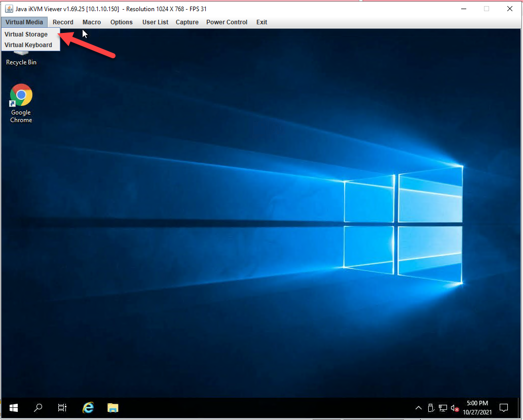523x420 pixels.
Task: Open the Options menu
Action: (x=122, y=22)
